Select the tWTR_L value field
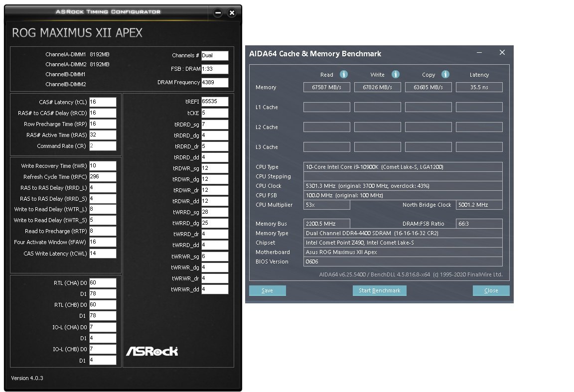Screen dimensions: 574x392 [x=103, y=209]
